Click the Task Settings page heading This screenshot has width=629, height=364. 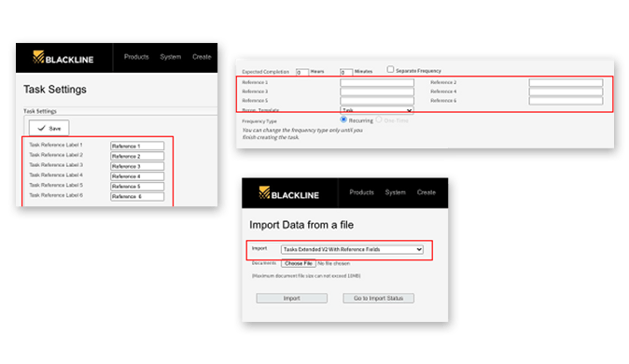tap(55, 90)
